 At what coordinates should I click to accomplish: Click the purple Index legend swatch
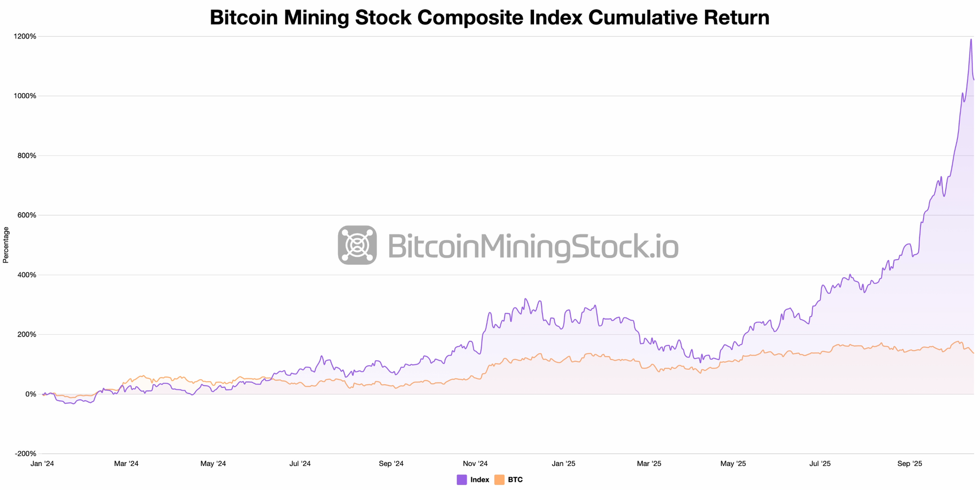pyautogui.click(x=462, y=480)
